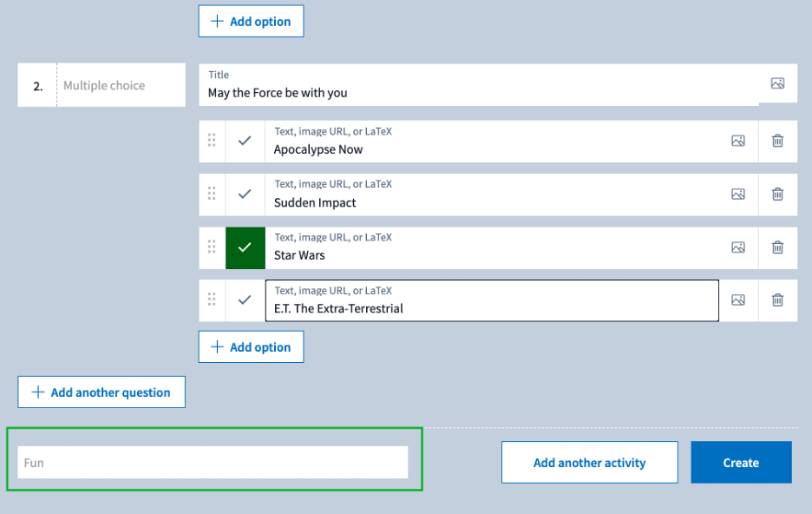812x514 pixels.
Task: Remove the E.T. The Extra-Terrestrial option
Action: pos(778,300)
